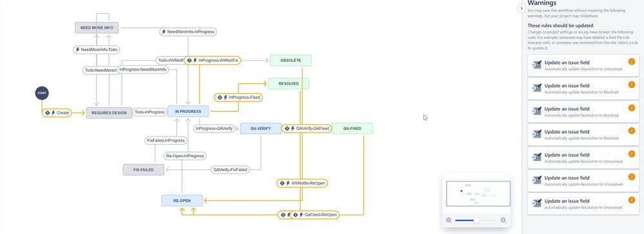Viewport: 644px width, 234px height.
Task: Select the InProgress-QAVerify transition
Action: click(x=214, y=128)
